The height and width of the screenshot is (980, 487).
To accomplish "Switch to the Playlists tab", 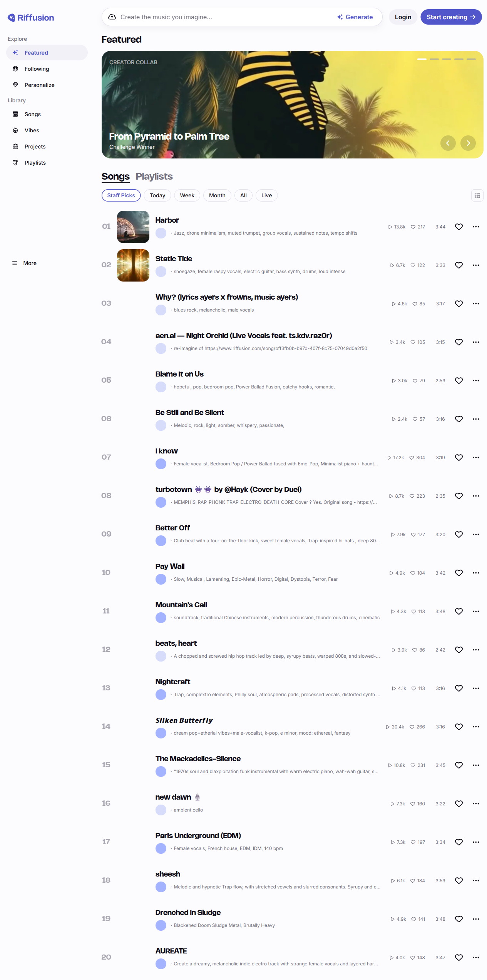I will [154, 177].
